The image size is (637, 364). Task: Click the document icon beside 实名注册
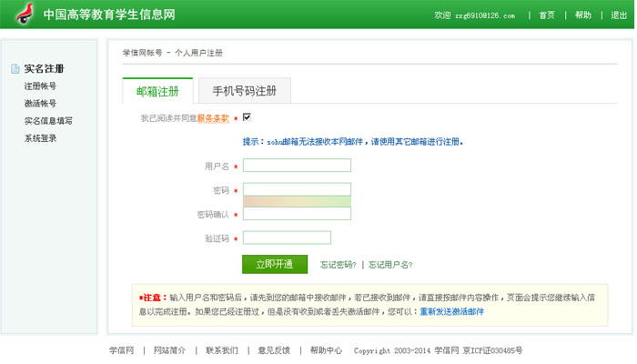[15, 68]
